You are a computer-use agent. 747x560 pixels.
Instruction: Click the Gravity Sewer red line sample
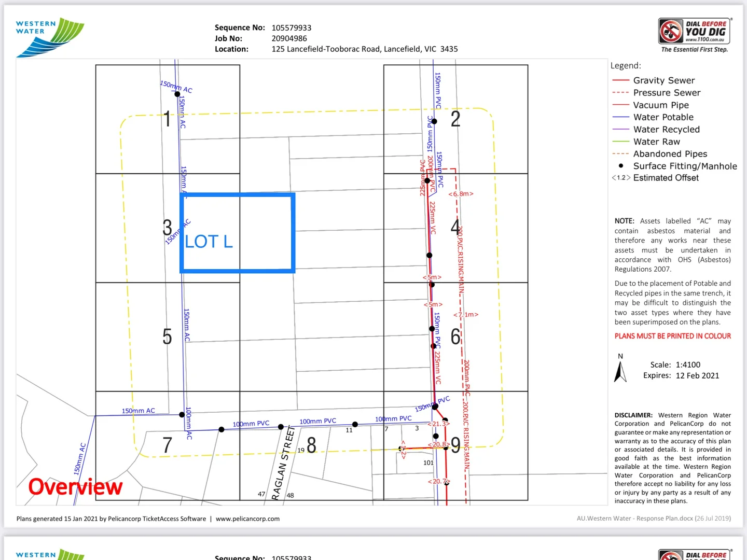pos(620,80)
